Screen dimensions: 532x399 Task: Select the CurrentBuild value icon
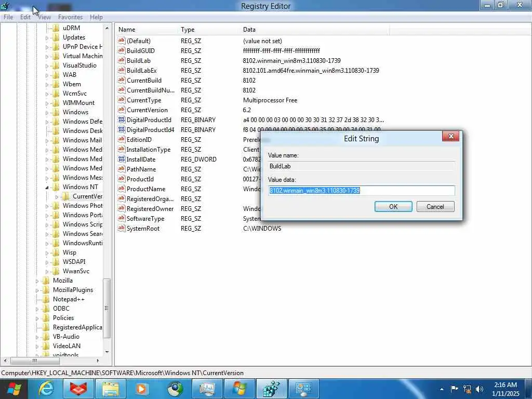[x=122, y=80]
